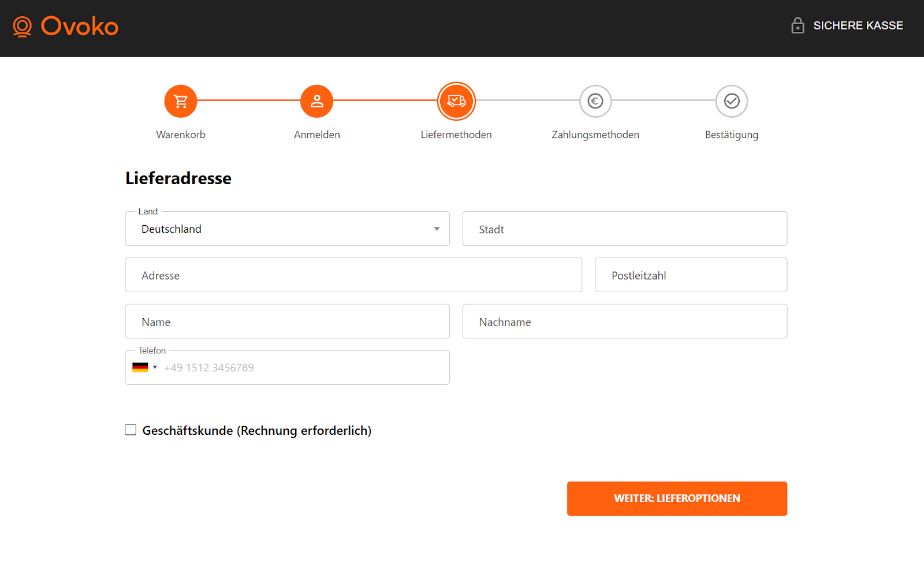Click the Liefermethoden truck step icon
Screen dimensions: 924x574
click(456, 101)
